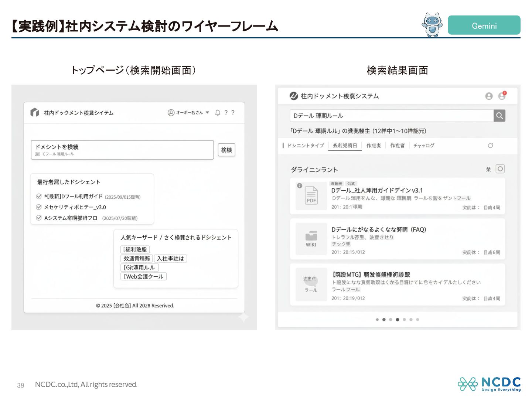Open the user account avatar in top page
The width and height of the screenshot is (532, 399).
(x=171, y=113)
